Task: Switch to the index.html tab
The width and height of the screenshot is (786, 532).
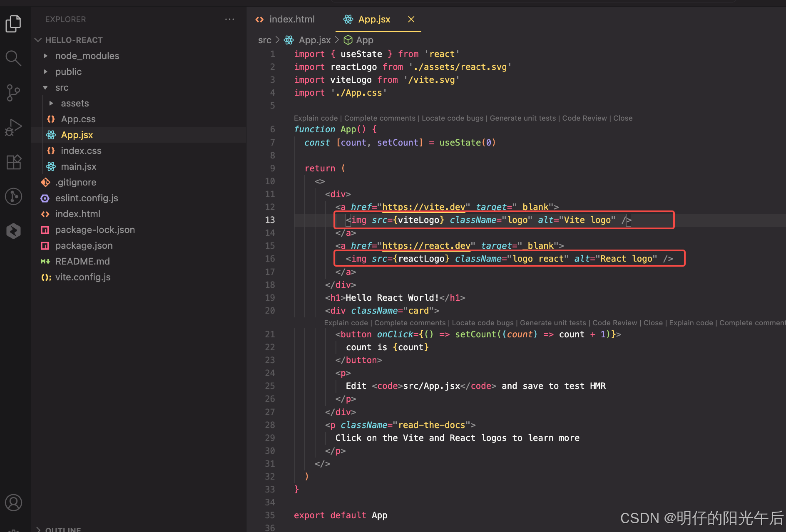Action: coord(285,19)
